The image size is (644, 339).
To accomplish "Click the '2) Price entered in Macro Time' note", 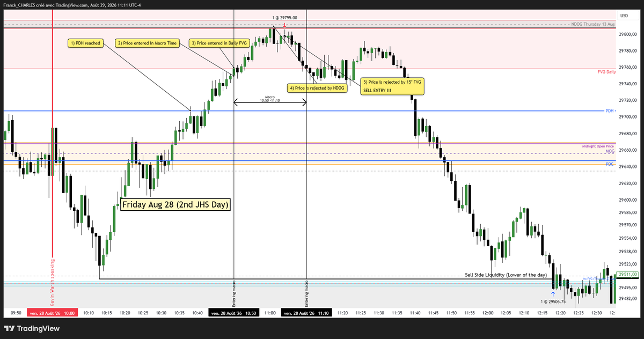I will coord(147,43).
